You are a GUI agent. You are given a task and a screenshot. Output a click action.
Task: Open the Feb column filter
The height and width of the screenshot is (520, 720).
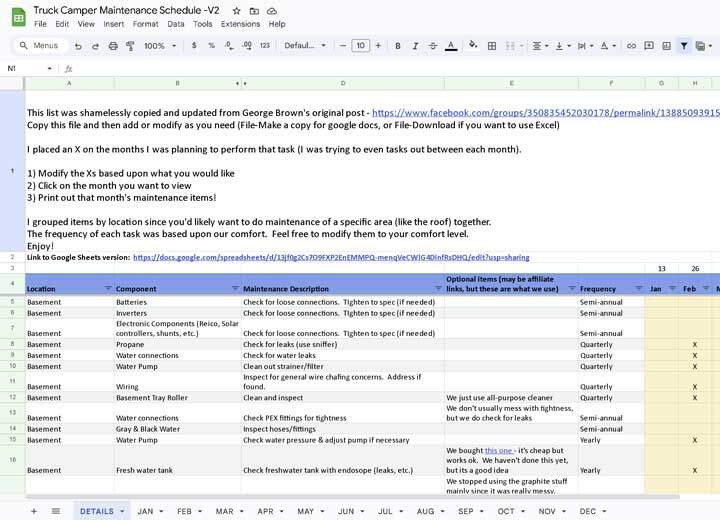pyautogui.click(x=706, y=288)
